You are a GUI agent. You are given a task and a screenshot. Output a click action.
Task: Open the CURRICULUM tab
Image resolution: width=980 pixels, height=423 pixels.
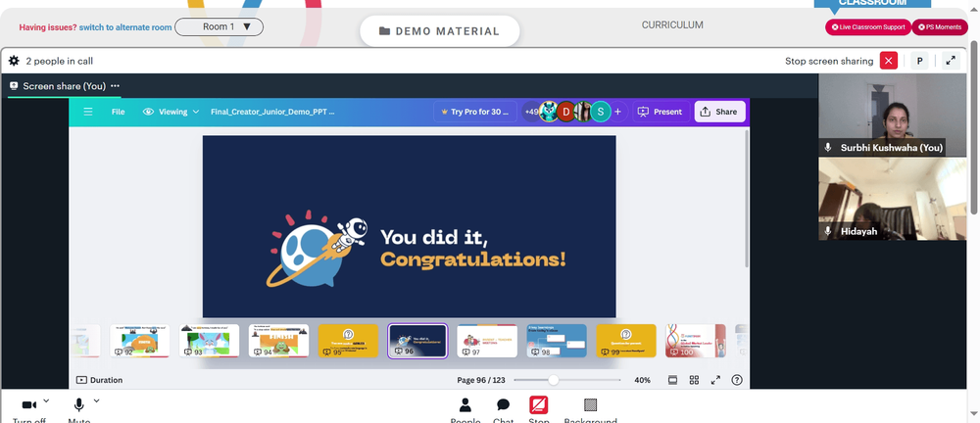(672, 25)
